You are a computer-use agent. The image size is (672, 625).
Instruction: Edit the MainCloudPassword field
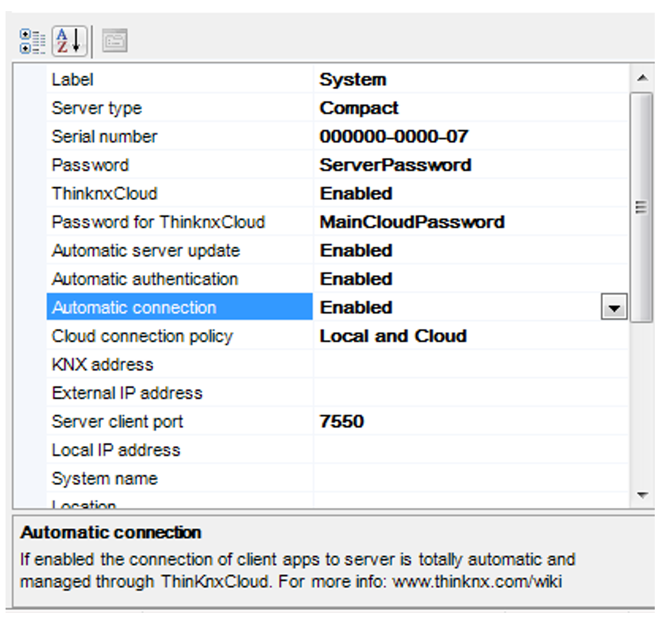(x=412, y=222)
